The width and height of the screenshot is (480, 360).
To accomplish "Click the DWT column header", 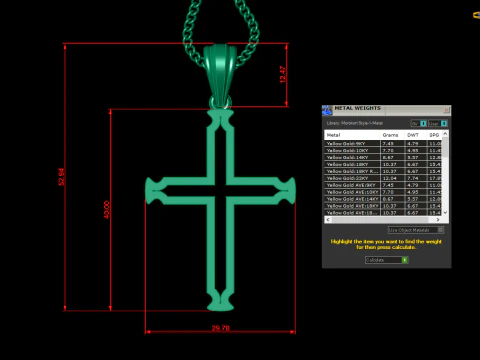I will [416, 135].
